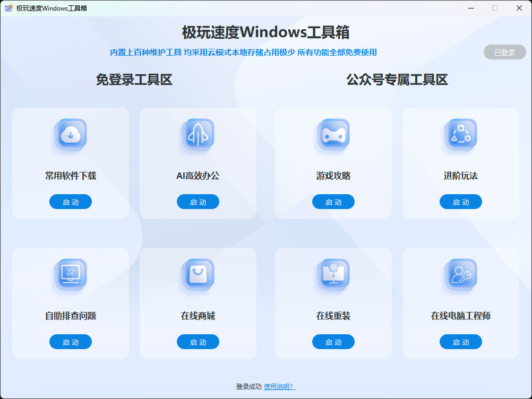Select the 游戏攻略 card title
This screenshot has width=532, height=399.
(x=333, y=176)
